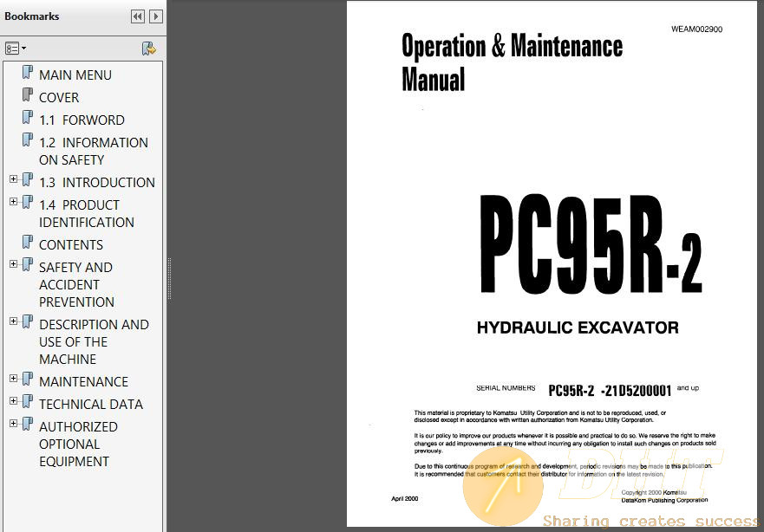Expand the 1.4 PRODUCT IDENTIFICATION bookmark
Image resolution: width=764 pixels, height=532 pixels.
point(14,202)
